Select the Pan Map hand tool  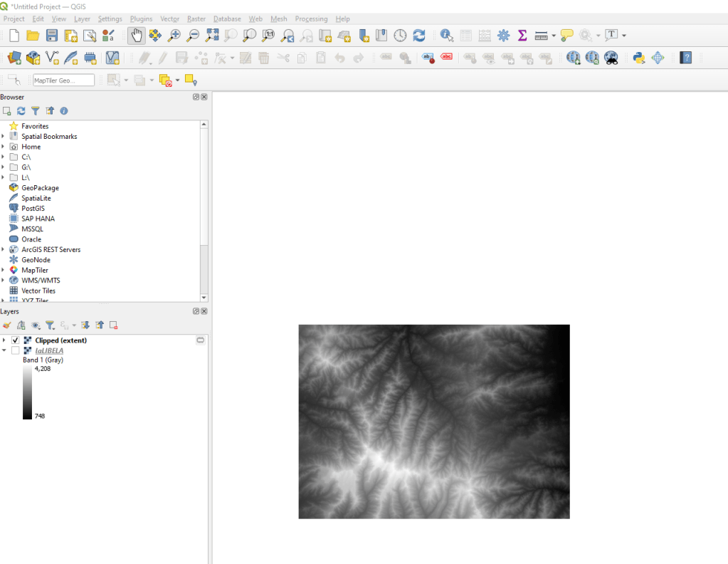(x=136, y=35)
